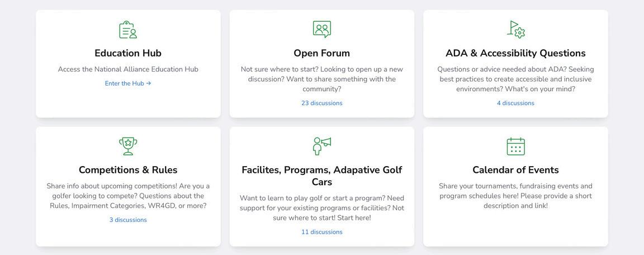
Task: Click the Open Forum description text
Action: pyautogui.click(x=321, y=79)
